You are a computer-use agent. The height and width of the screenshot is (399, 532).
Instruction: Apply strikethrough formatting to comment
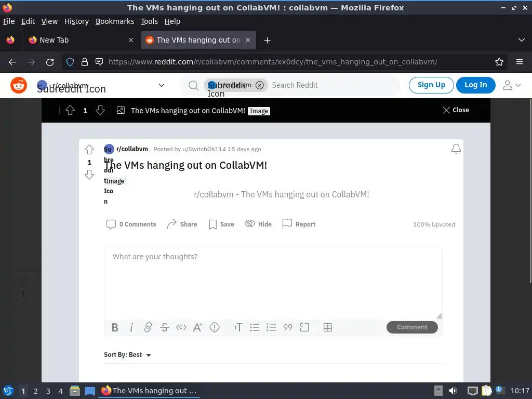(165, 327)
